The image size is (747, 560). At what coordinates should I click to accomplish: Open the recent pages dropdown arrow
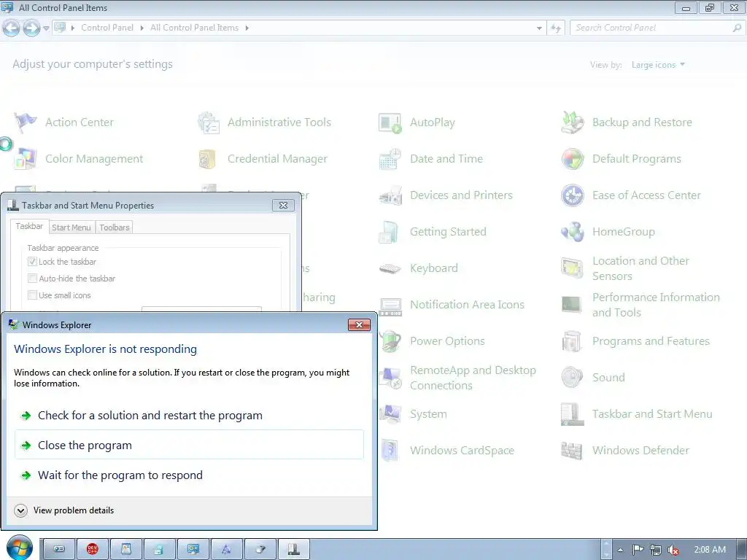46,28
